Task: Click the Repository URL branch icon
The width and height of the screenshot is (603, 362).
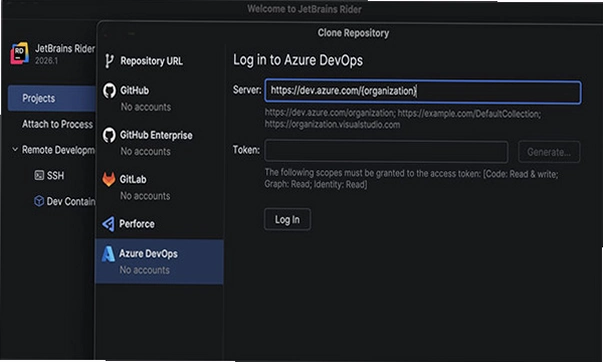Action: point(109,61)
